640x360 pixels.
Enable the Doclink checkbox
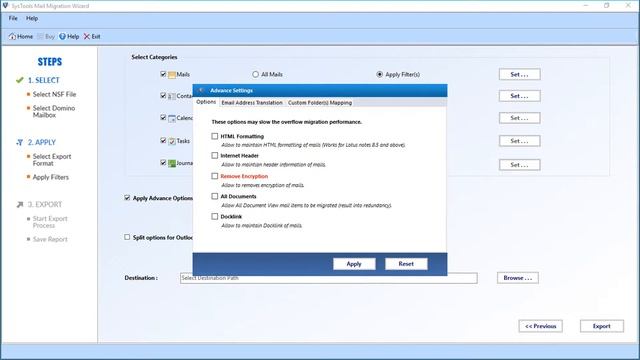(x=215, y=216)
